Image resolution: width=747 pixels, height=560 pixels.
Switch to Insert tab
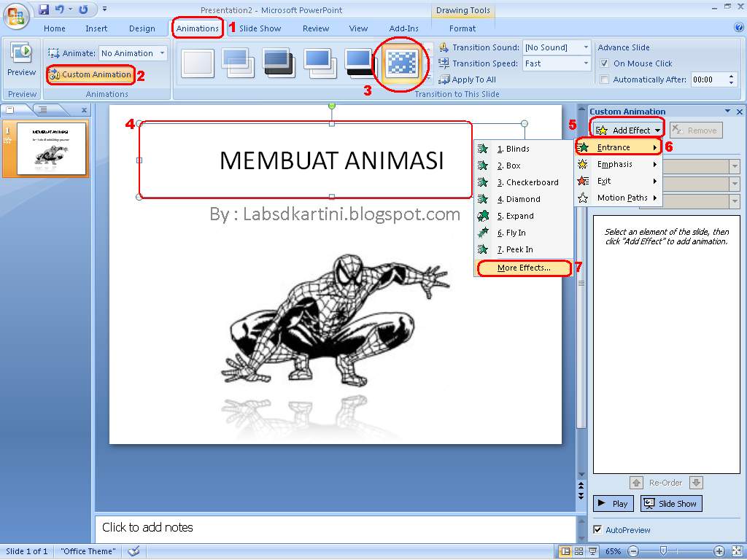(96, 28)
